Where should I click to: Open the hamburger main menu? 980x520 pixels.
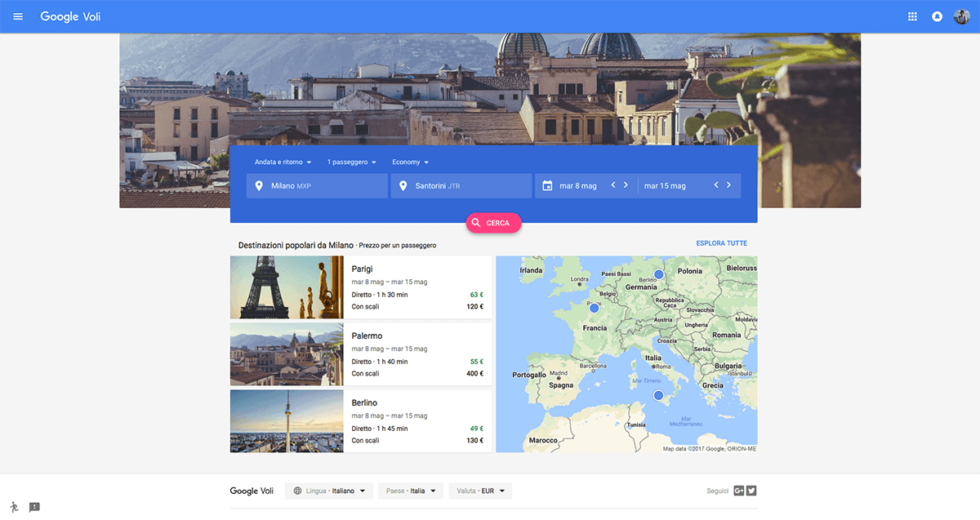point(18,16)
